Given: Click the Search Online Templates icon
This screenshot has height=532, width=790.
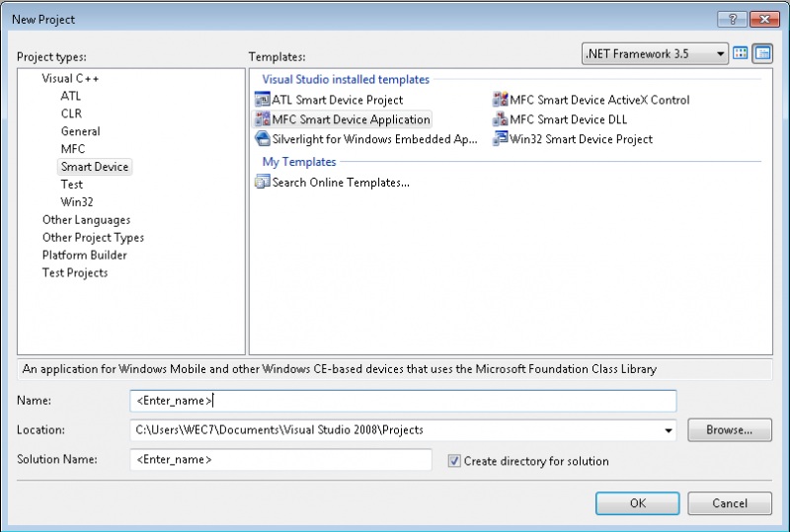Looking at the screenshot, I should 263,182.
